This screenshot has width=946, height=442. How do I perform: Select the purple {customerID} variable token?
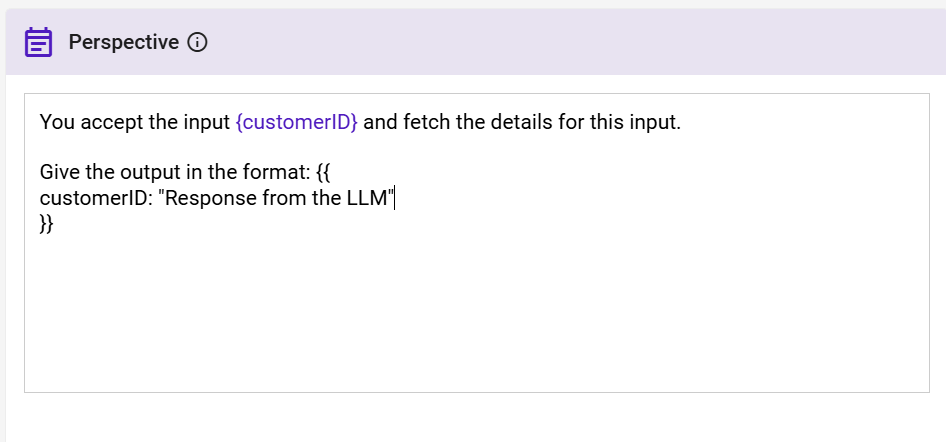[x=296, y=123]
